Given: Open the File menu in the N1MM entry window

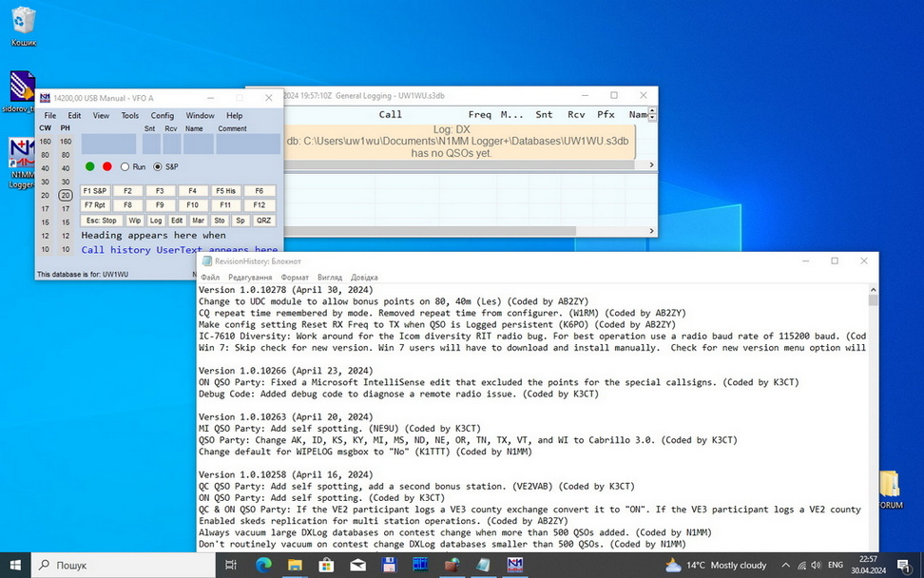Looking at the screenshot, I should (x=50, y=115).
